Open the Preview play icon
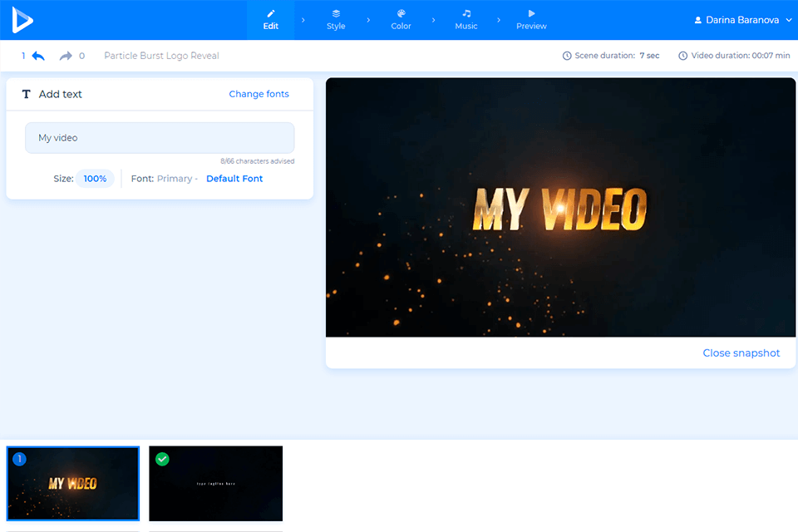 pyautogui.click(x=530, y=13)
